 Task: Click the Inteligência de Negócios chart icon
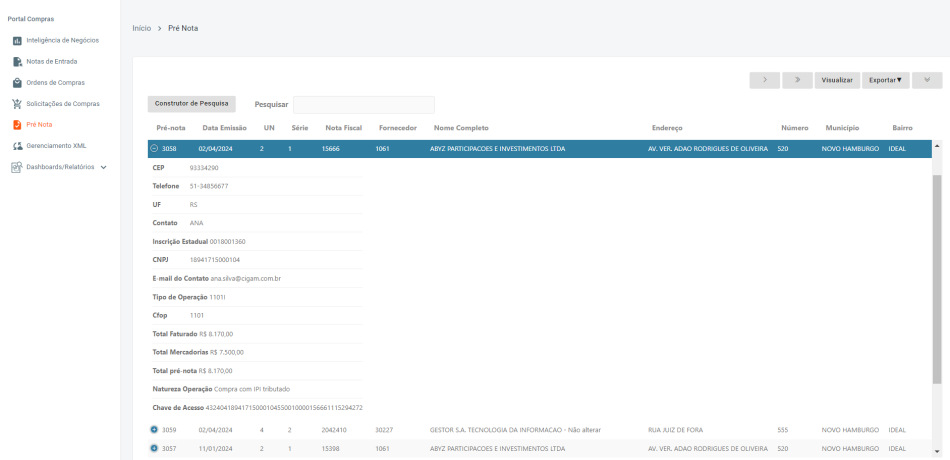(x=17, y=41)
